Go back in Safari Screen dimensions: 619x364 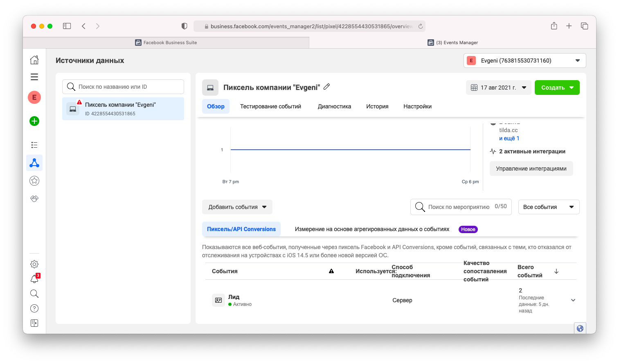[83, 26]
